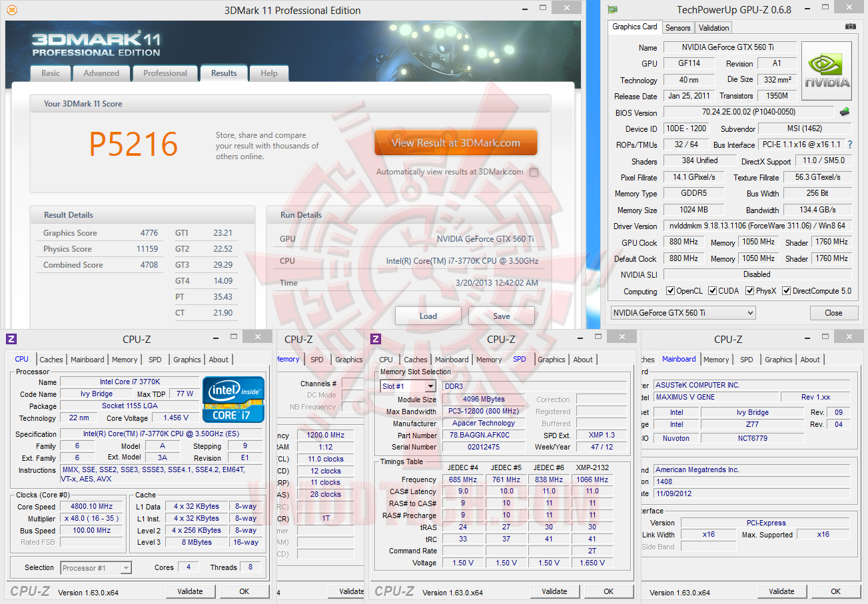Open the Bus Interface question mark help
Screen dimensions: 868x604
(850, 145)
